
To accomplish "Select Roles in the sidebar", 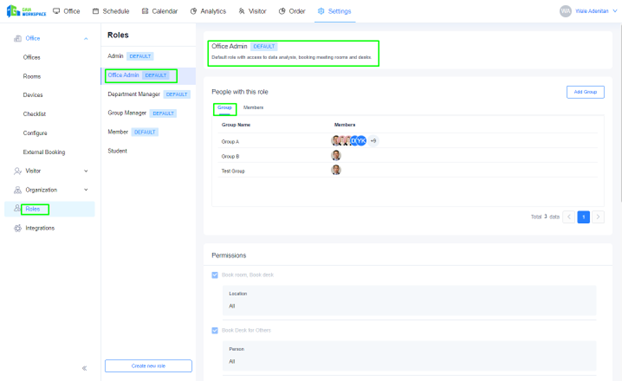I will (33, 209).
